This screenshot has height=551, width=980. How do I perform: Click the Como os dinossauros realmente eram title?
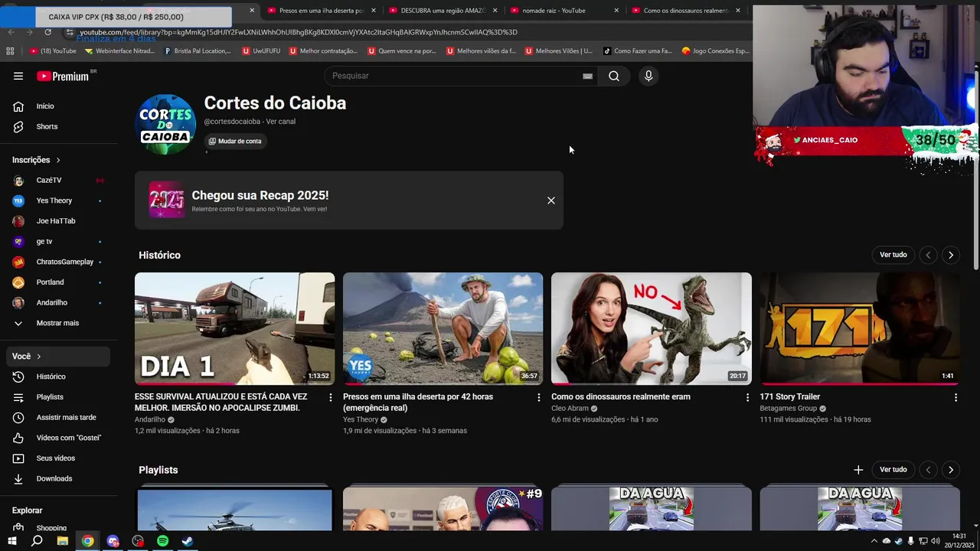(x=621, y=396)
